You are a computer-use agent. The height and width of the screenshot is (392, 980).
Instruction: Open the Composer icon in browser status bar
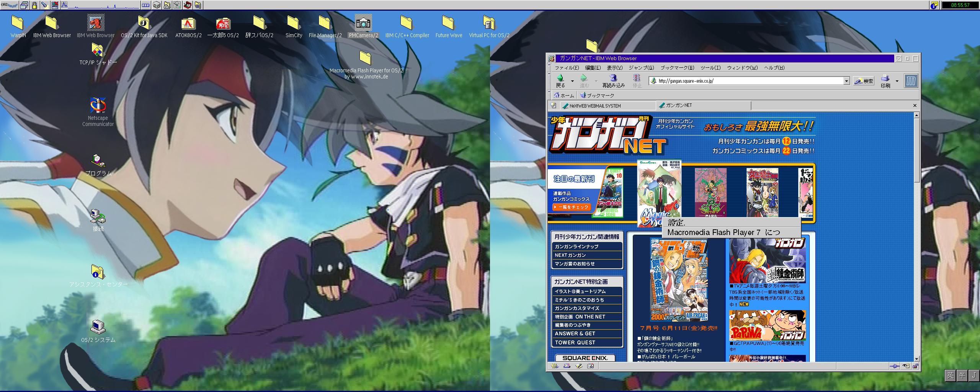click(x=578, y=366)
